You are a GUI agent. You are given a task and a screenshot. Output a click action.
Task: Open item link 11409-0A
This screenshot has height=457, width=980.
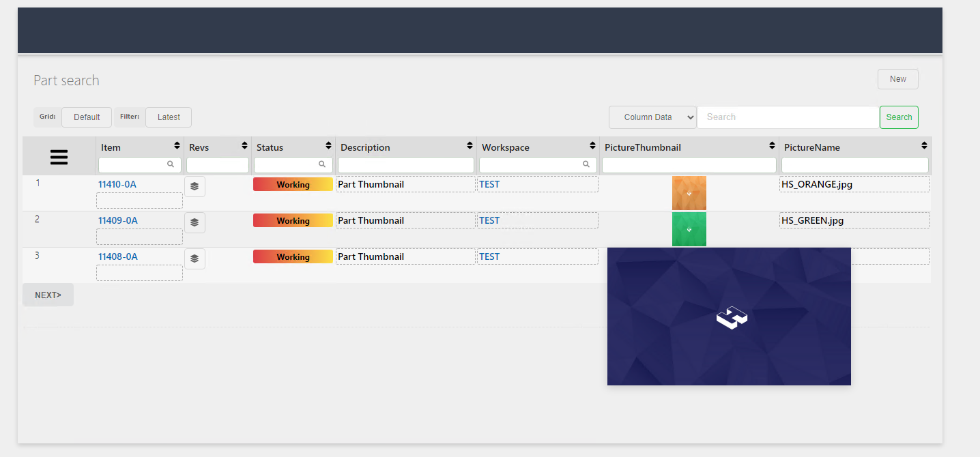pyautogui.click(x=118, y=220)
